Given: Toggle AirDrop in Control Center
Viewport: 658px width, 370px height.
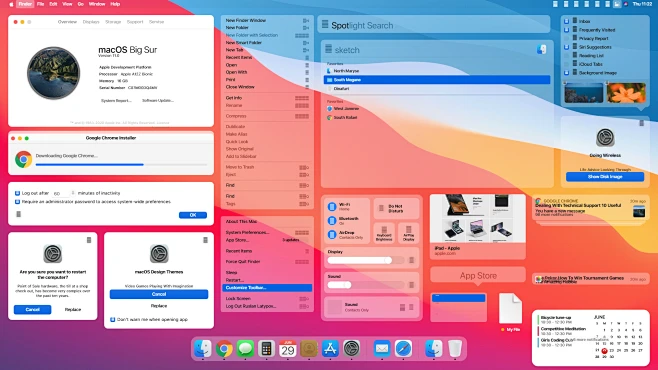Looking at the screenshot, I should [332, 235].
